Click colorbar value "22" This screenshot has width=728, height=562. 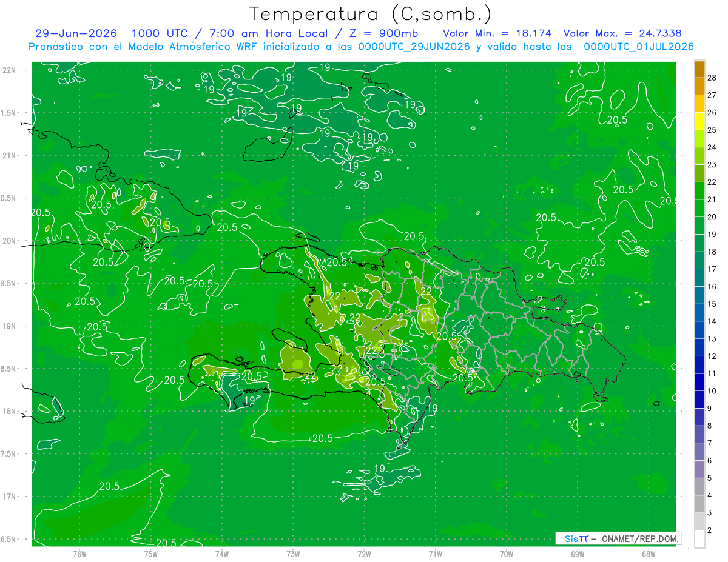712,182
